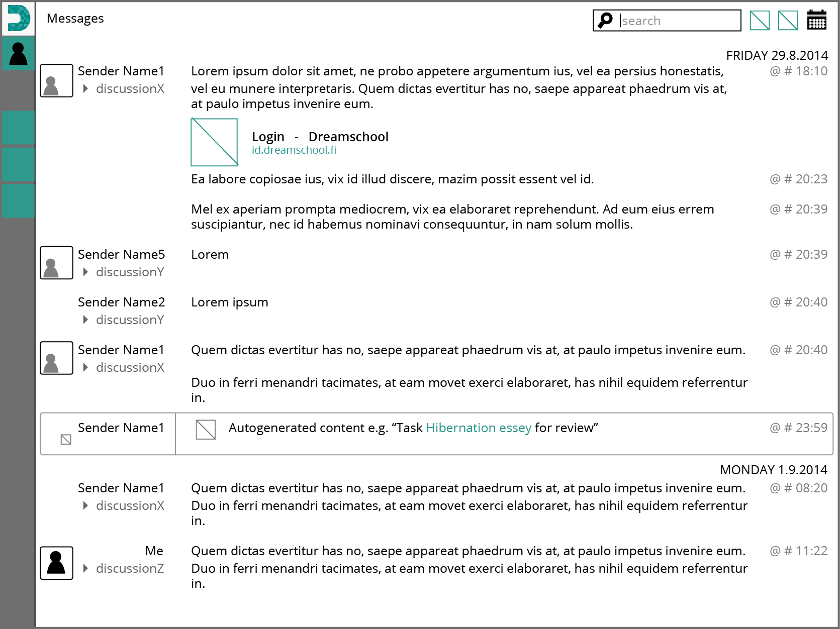This screenshot has height=629, width=840.
Task: Select the first teal sidebar block
Action: click(18, 128)
